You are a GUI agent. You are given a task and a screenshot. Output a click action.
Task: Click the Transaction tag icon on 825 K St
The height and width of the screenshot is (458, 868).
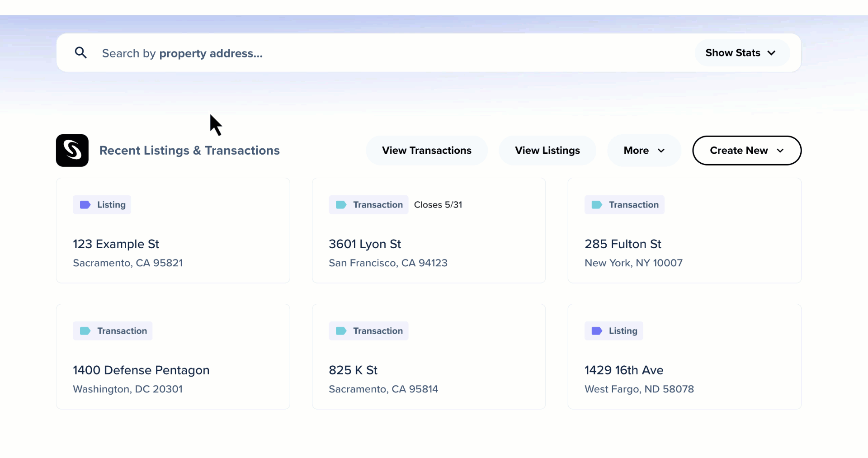341,331
